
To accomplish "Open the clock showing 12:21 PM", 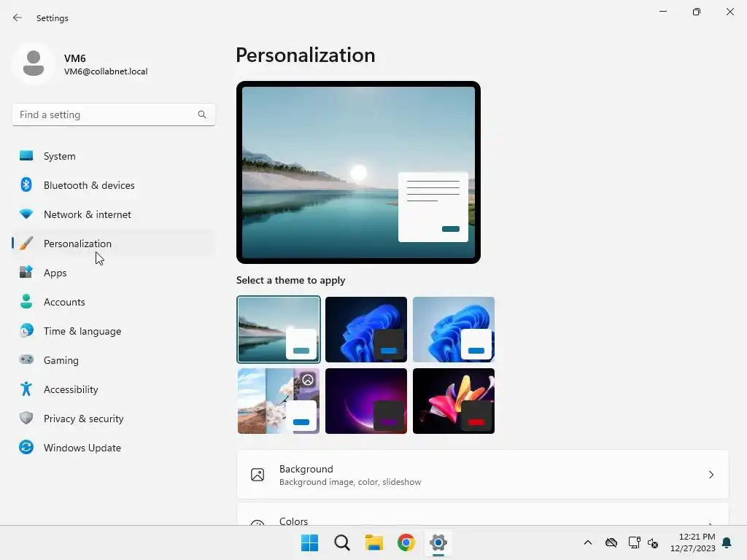I will [x=697, y=537].
